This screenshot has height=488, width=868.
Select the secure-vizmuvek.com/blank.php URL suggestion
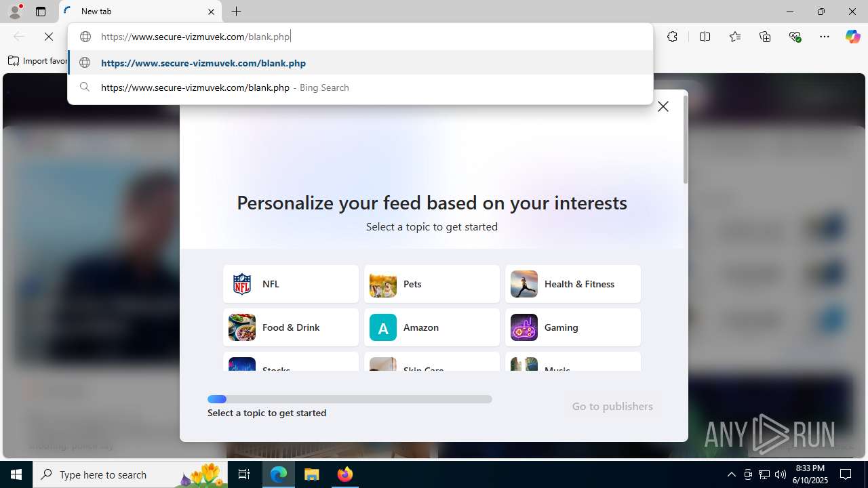360,63
